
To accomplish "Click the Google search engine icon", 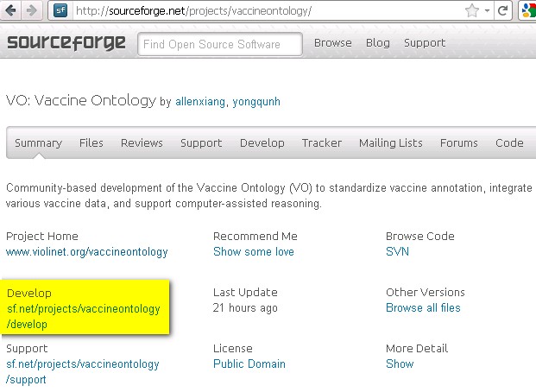I will 528,11.
